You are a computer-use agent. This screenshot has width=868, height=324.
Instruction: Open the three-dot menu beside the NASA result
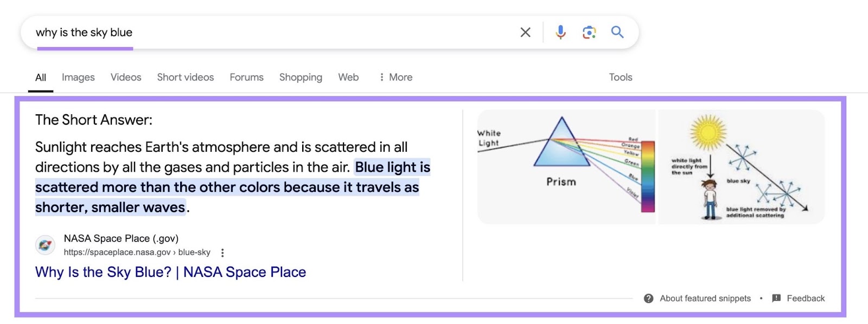222,252
